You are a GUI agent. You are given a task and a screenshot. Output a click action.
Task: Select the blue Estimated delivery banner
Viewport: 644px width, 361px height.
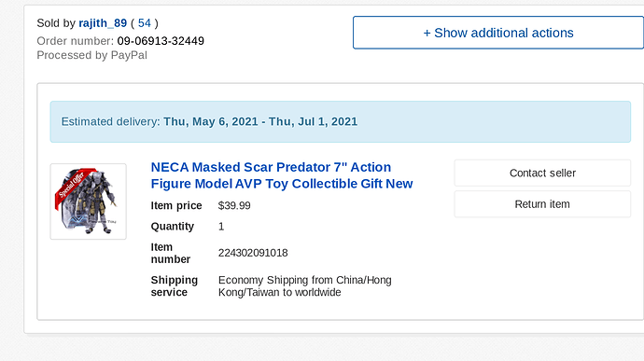(x=340, y=122)
